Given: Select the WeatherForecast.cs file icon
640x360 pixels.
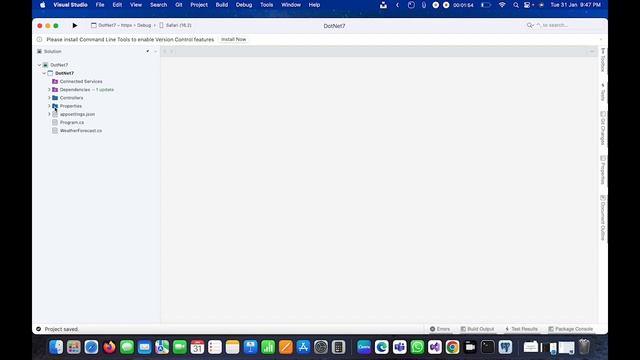Looking at the screenshot, I should pyautogui.click(x=55, y=131).
